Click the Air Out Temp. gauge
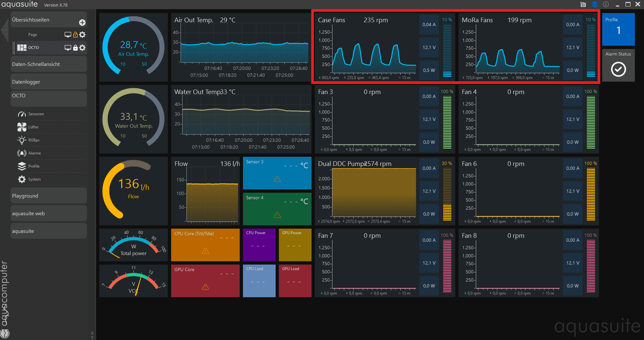The image size is (644, 340). click(134, 47)
